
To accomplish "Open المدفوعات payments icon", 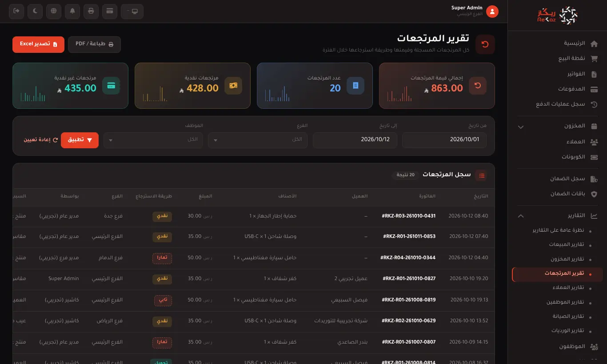I will [594, 89].
